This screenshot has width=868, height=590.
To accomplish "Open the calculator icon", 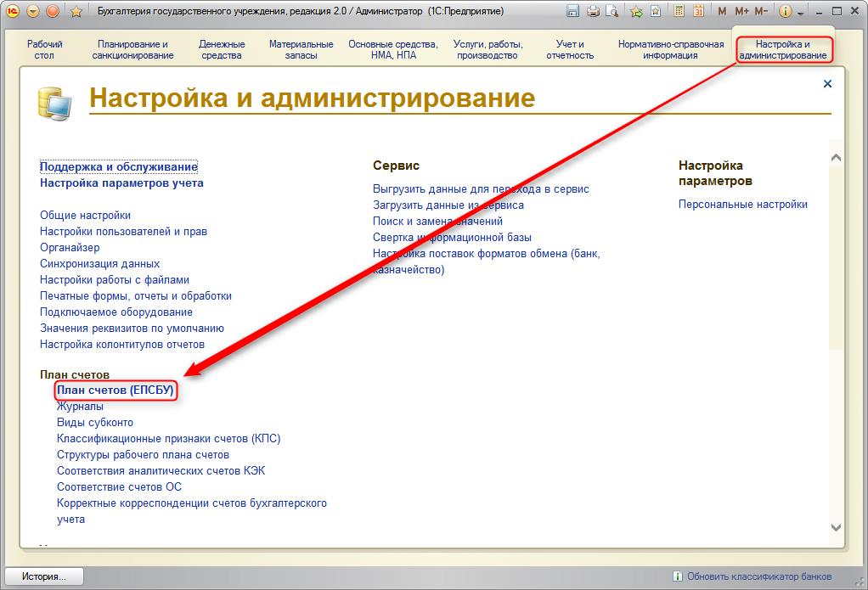I will click(x=679, y=11).
